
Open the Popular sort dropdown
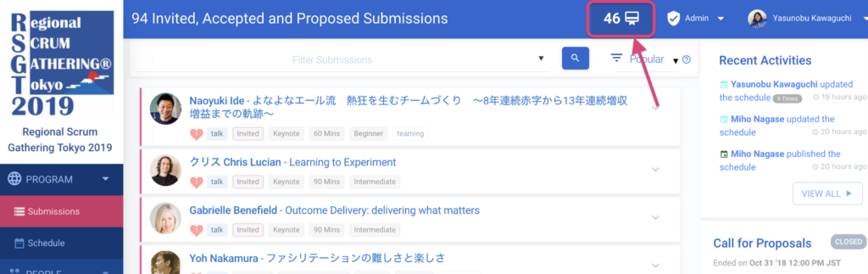coord(653,59)
